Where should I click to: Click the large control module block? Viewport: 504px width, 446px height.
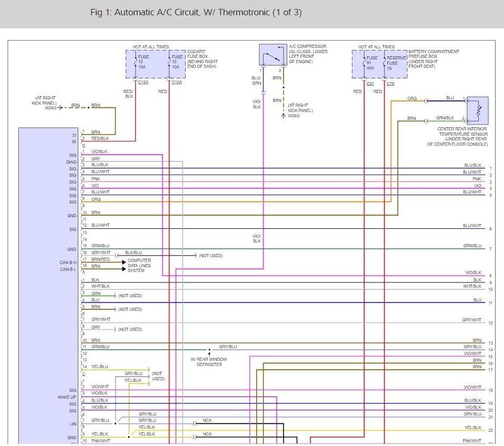(48, 286)
